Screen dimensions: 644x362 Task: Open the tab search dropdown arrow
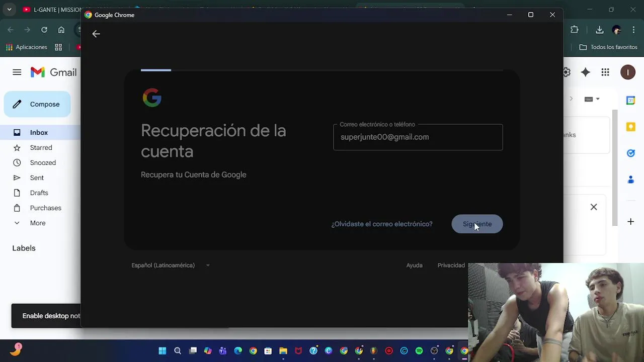9,10
